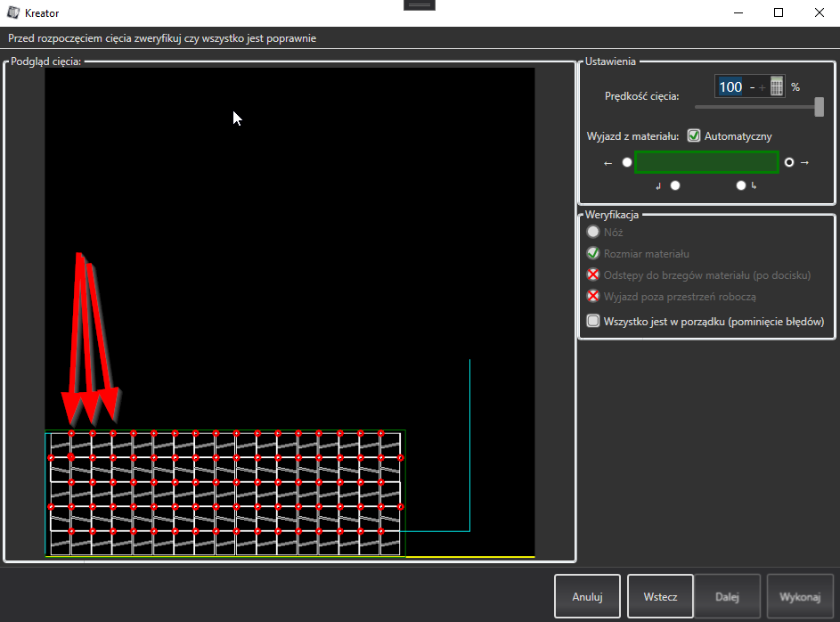Select the right exit radio button
The width and height of the screenshot is (840, 622).
[789, 163]
